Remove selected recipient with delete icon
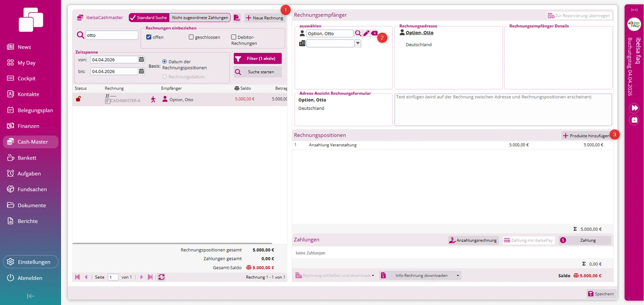Screen dimensions: 644x305 (374, 33)
